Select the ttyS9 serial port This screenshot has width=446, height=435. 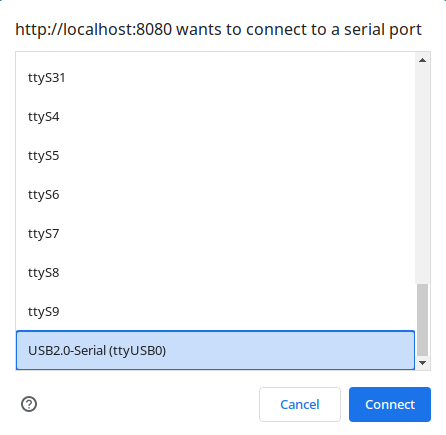tap(215, 312)
